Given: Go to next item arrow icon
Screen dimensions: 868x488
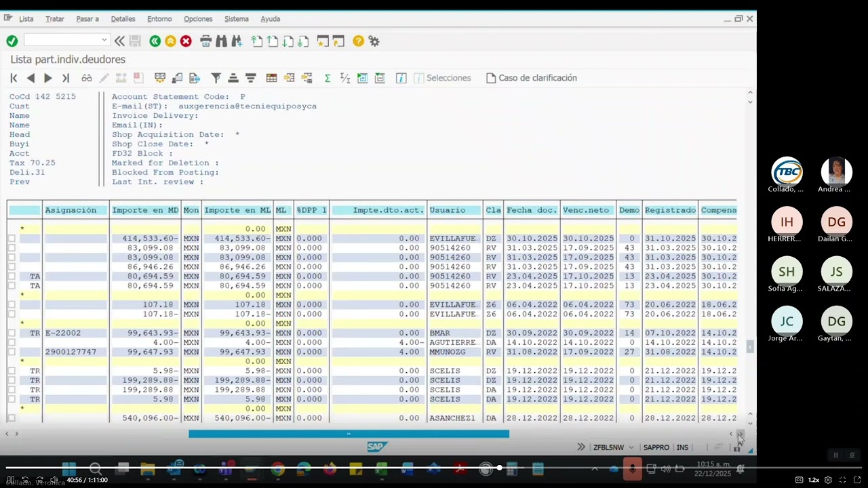Looking at the screenshot, I should click(47, 78).
